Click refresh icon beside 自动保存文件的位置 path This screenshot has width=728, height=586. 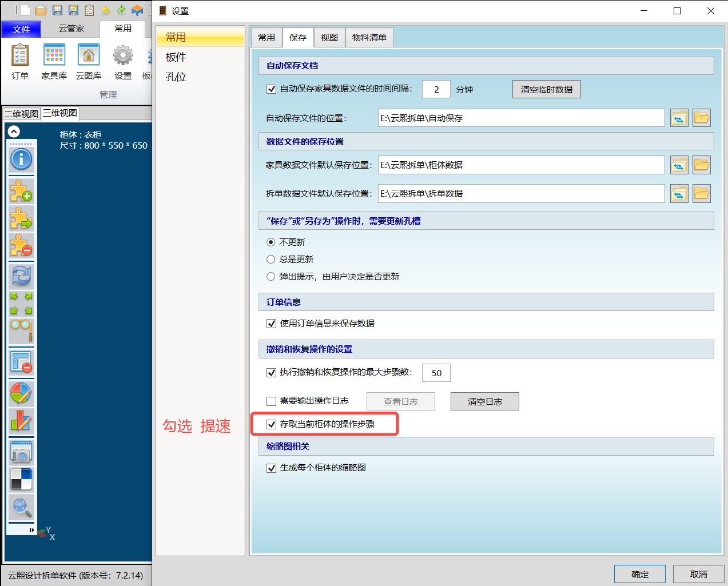coord(679,118)
